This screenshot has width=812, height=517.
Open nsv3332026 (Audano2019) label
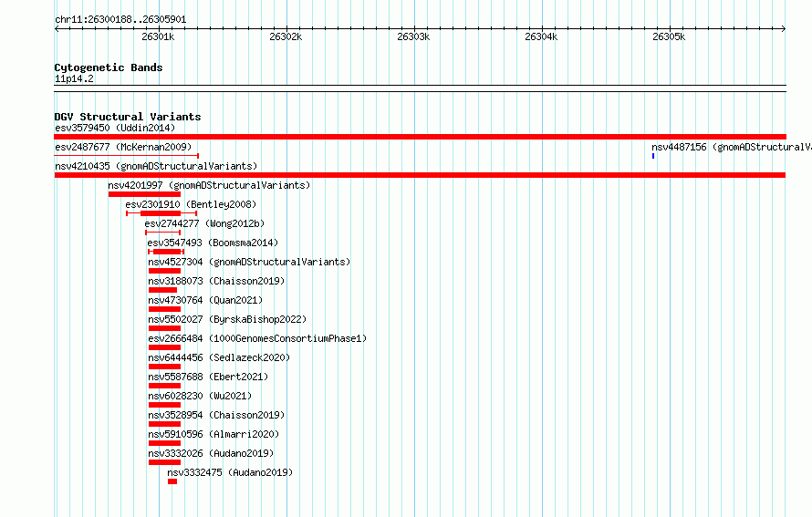[x=211, y=453]
